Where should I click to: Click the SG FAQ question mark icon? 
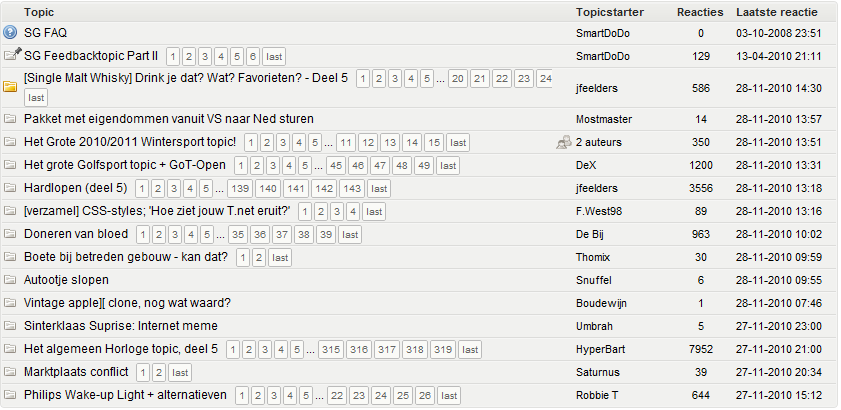11,33
